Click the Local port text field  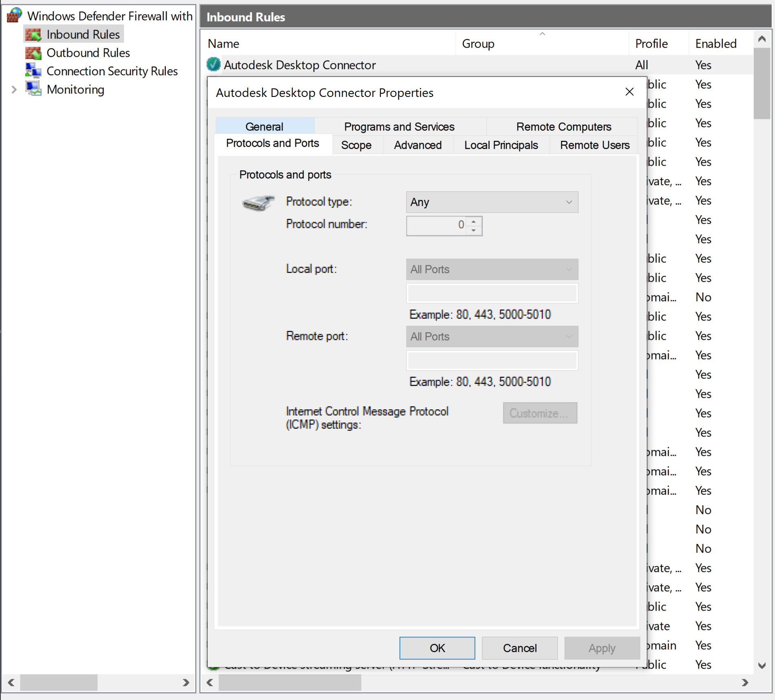492,293
